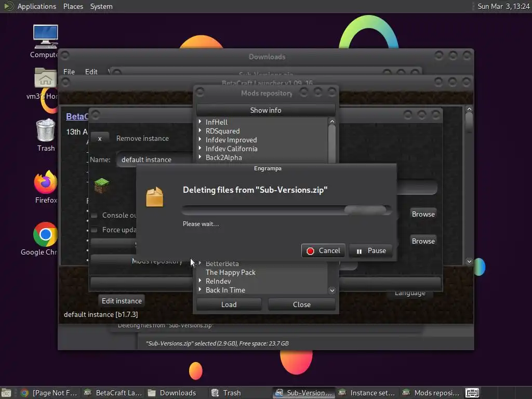532x399 pixels.
Task: Click BetaCraft changelog scroll up arrow
Action: (469, 109)
